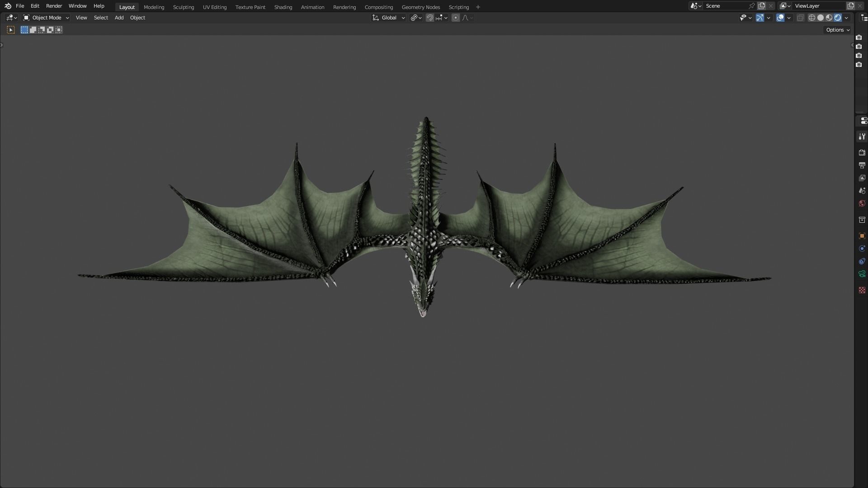Toggle X-Ray mode
868x488 pixels.
click(x=800, y=18)
